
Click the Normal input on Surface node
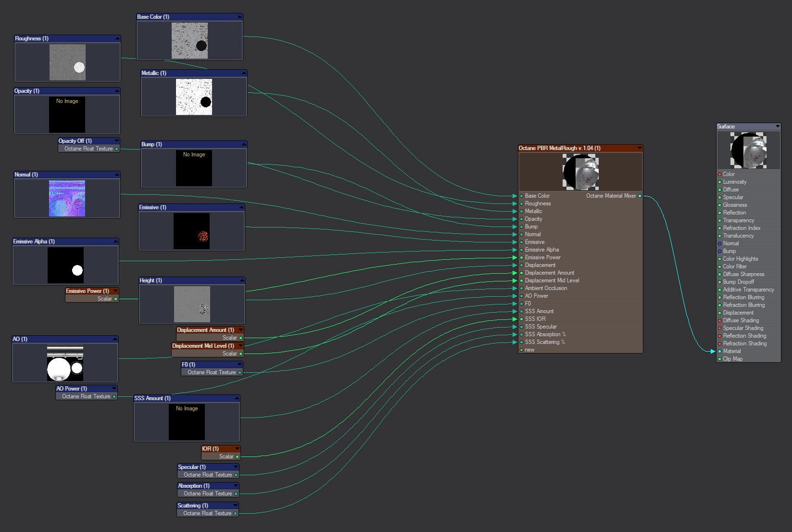click(x=720, y=244)
